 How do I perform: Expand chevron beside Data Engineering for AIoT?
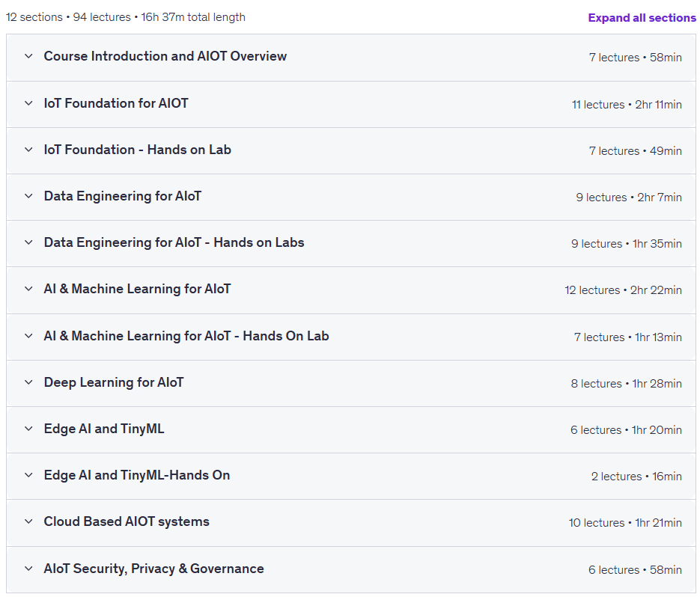[28, 196]
